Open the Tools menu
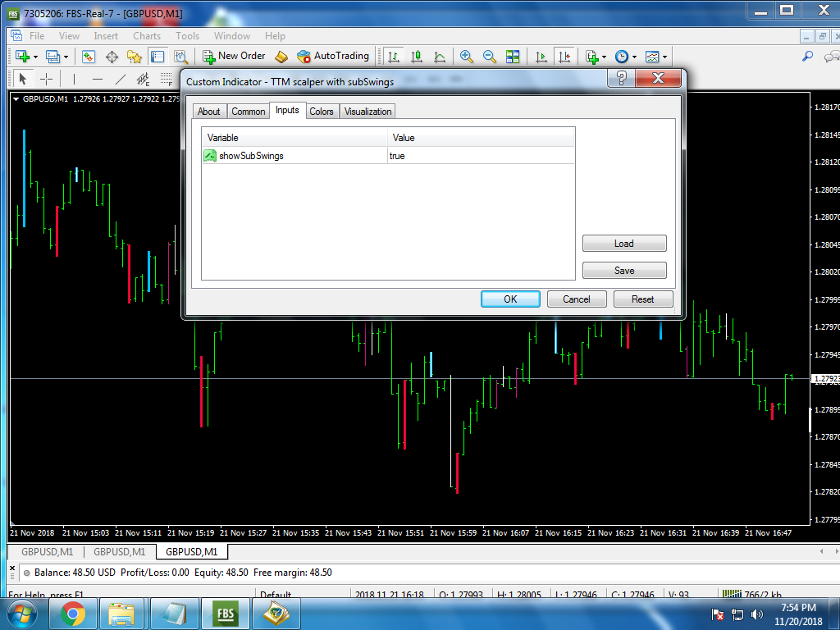Screen dimensions: 840x630 (188, 36)
